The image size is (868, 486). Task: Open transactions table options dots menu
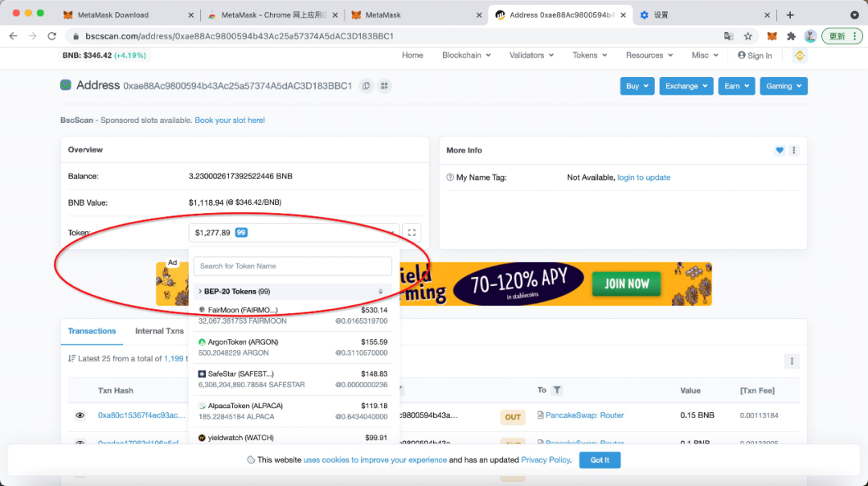pyautogui.click(x=792, y=361)
